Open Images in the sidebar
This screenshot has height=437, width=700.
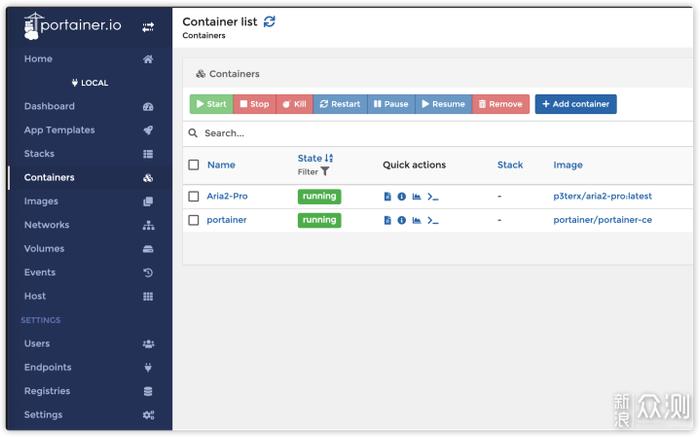coord(41,201)
